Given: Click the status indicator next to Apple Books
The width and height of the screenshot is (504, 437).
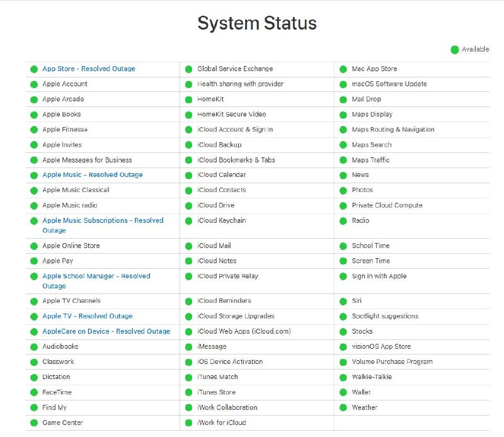Looking at the screenshot, I should pos(34,115).
